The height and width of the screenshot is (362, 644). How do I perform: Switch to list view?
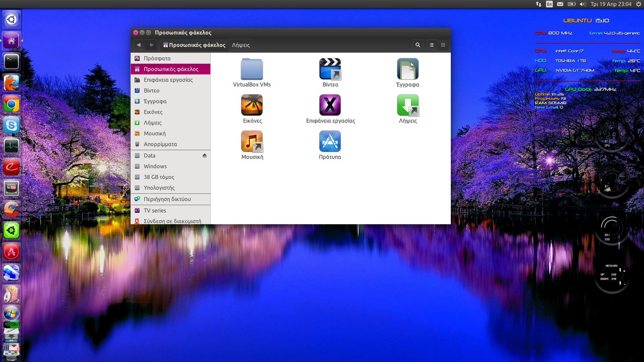click(x=432, y=45)
